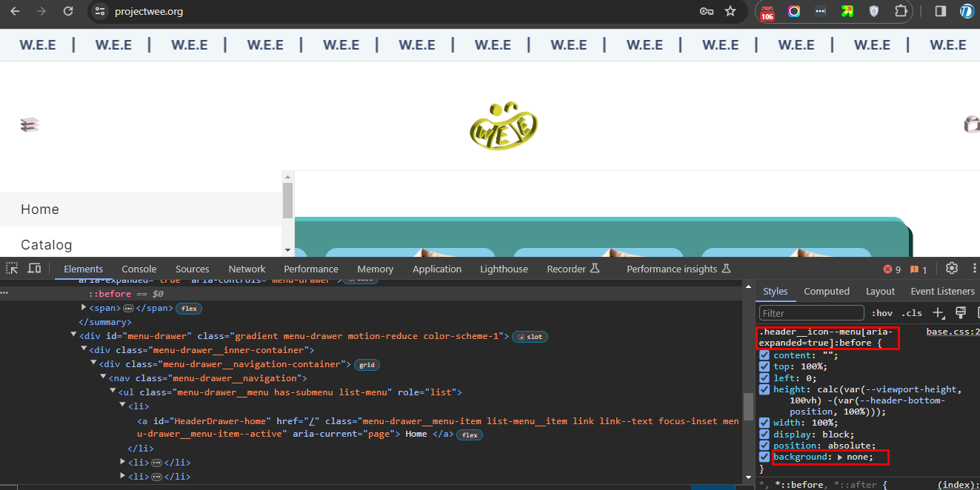Open the dark three-dots extension icon

(x=820, y=11)
